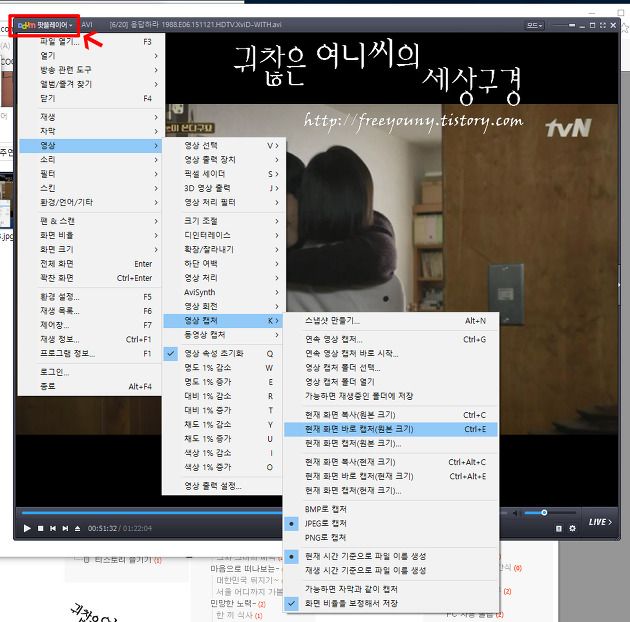Expand the 화면 비율 submenu
630x622 pixels.
point(91,235)
